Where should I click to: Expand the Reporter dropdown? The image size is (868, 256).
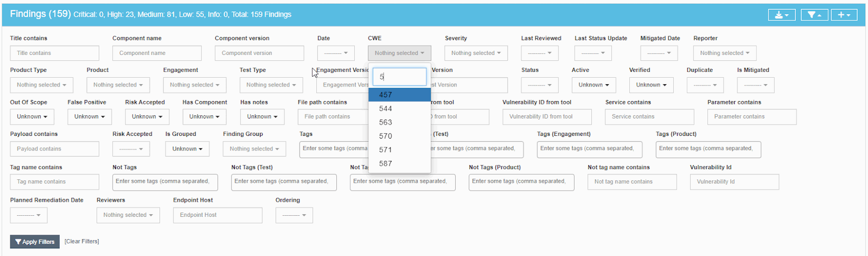pyautogui.click(x=724, y=53)
